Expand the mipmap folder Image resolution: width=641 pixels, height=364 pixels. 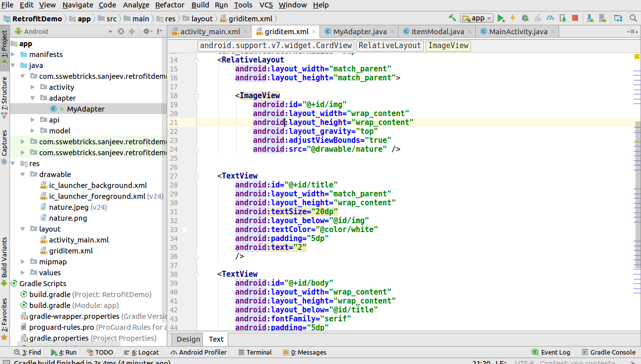tap(22, 261)
